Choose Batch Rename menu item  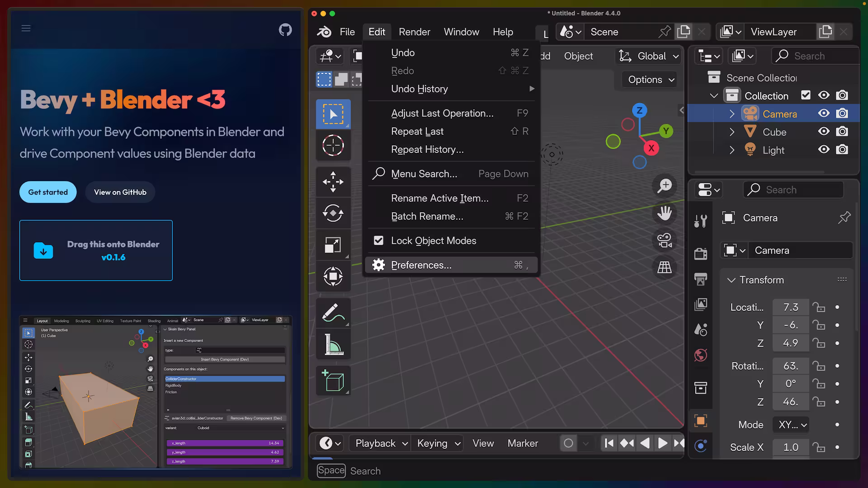(x=451, y=216)
